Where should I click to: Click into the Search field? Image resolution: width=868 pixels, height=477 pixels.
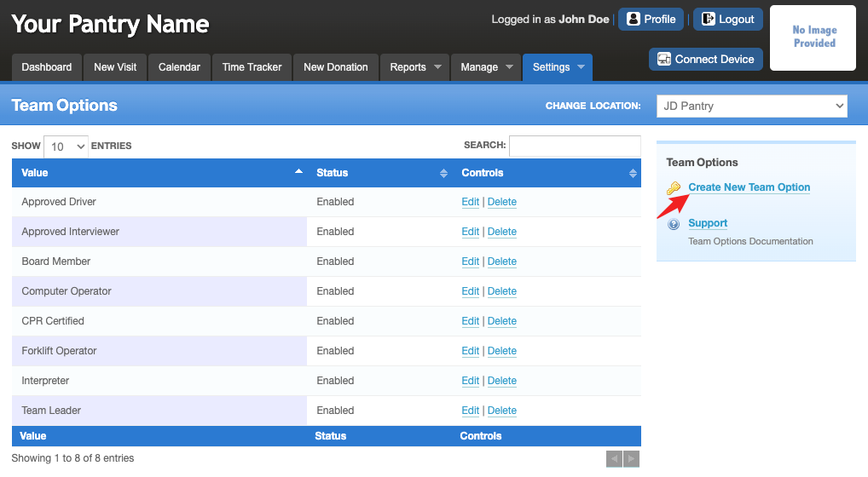(x=575, y=146)
